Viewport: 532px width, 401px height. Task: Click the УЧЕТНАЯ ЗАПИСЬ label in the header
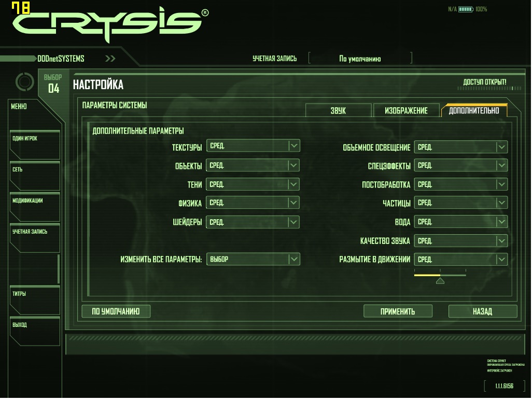pyautogui.click(x=274, y=59)
